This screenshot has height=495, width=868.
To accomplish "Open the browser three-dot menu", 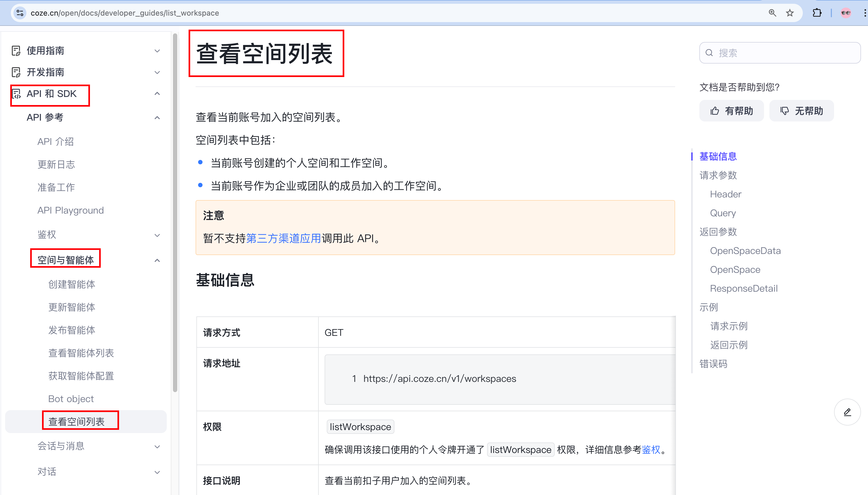I will (x=865, y=13).
